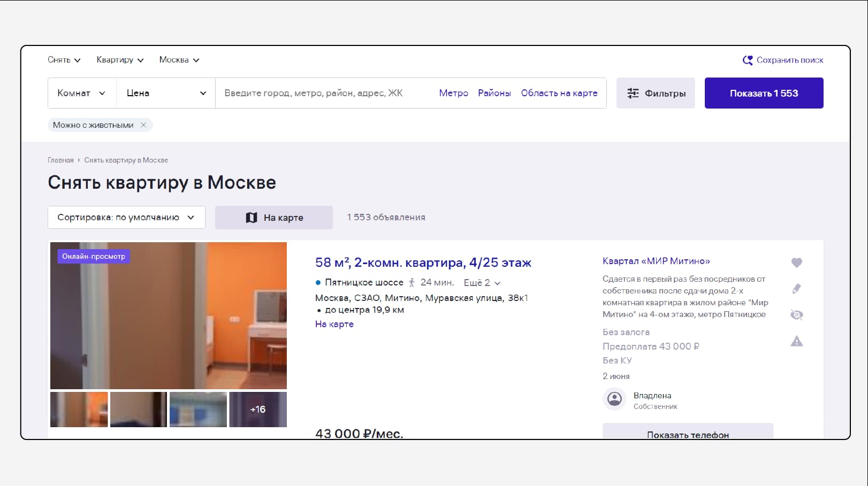Hide listing with crossed-eye icon
This screenshot has height=486, width=868.
click(x=796, y=315)
